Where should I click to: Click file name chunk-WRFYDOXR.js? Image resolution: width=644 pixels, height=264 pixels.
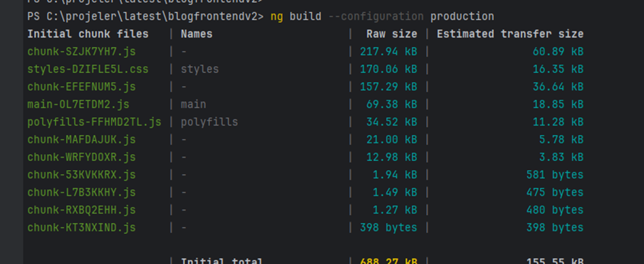click(x=81, y=158)
